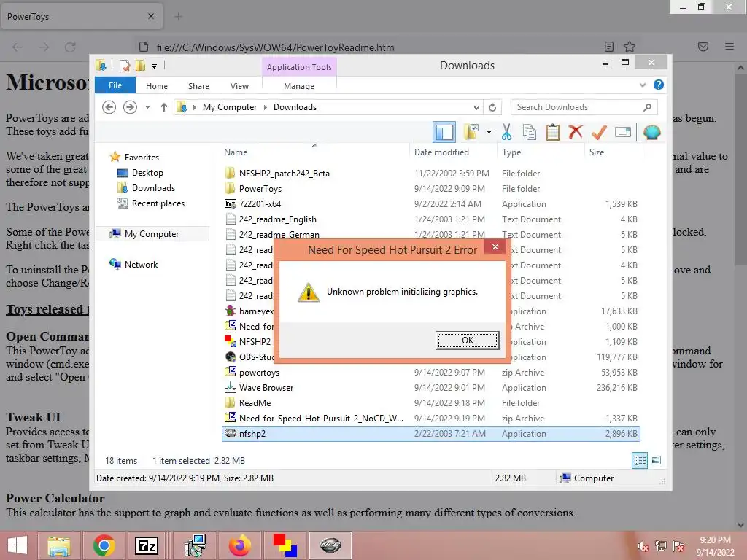Click the Firefox address bar URL
Image resolution: width=747 pixels, height=560 pixels.
tap(275, 47)
